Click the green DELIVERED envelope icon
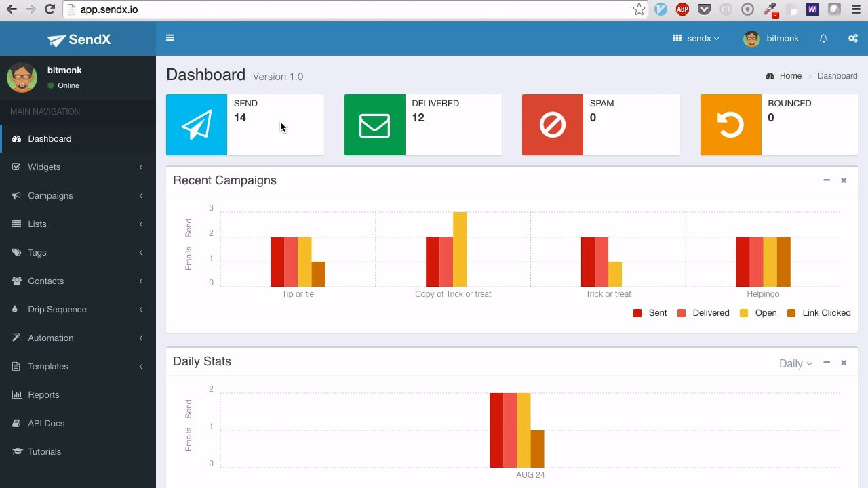The width and height of the screenshot is (868, 488). coord(374,125)
